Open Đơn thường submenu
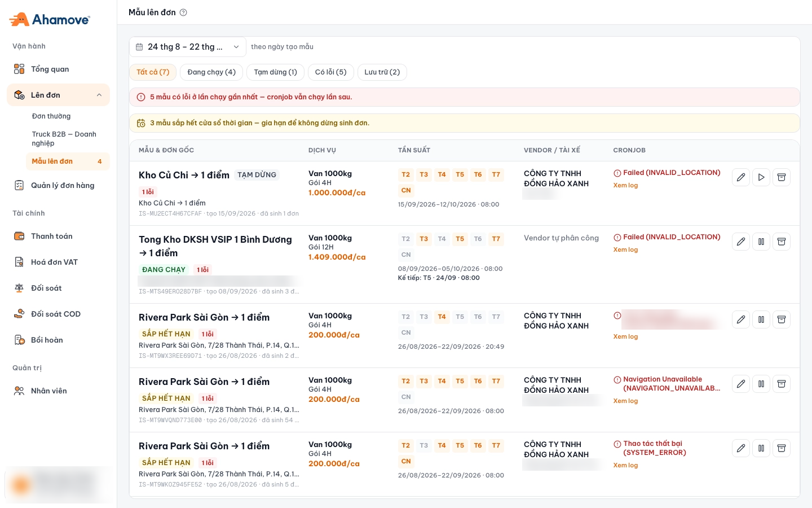812x508 pixels. coord(68,116)
